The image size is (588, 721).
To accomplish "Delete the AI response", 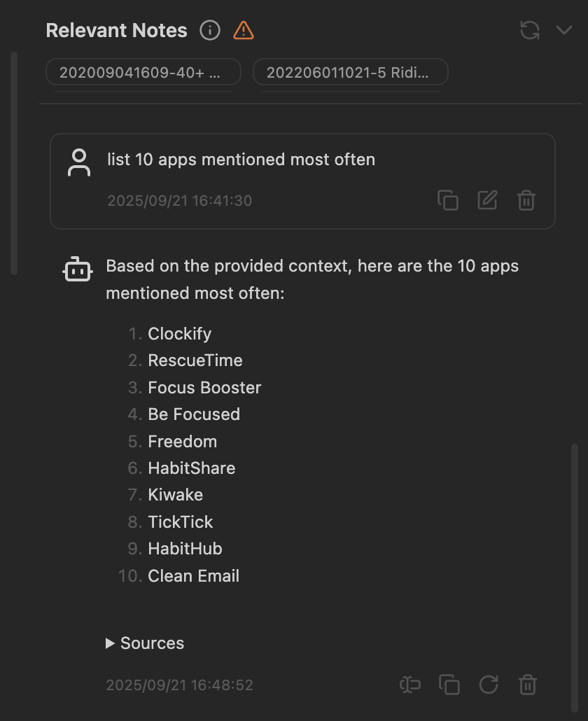I will click(x=528, y=685).
